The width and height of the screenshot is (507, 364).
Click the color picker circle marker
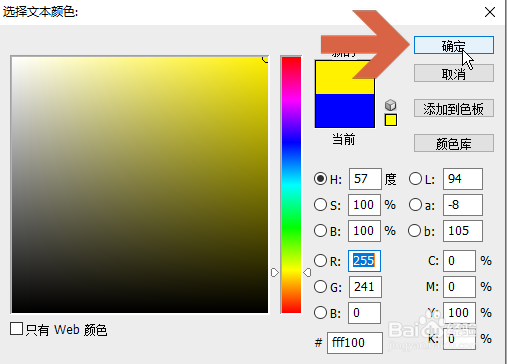click(266, 59)
